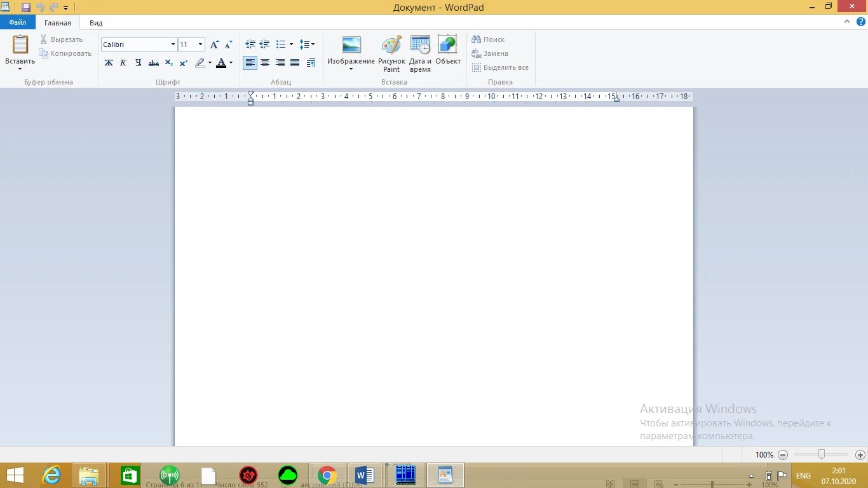Justify the text alignment
Viewport: 868px width, 488px height.
tap(295, 63)
